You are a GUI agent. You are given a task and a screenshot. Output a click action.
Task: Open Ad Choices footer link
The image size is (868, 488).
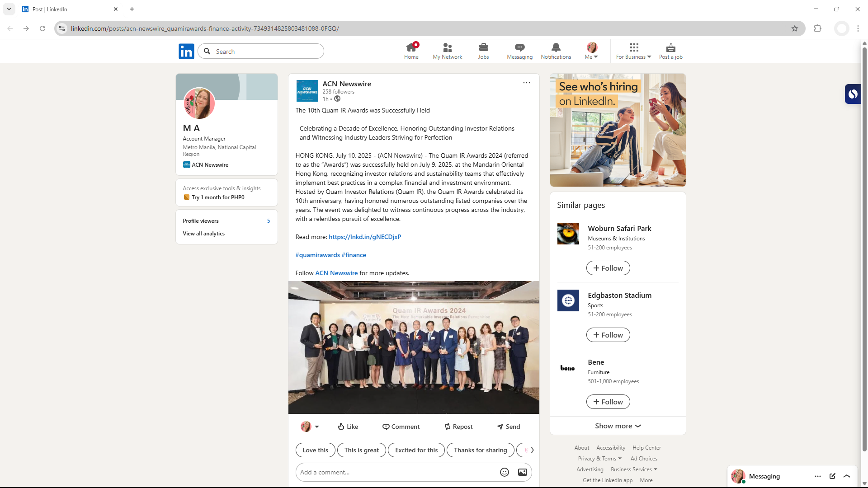[644, 459]
